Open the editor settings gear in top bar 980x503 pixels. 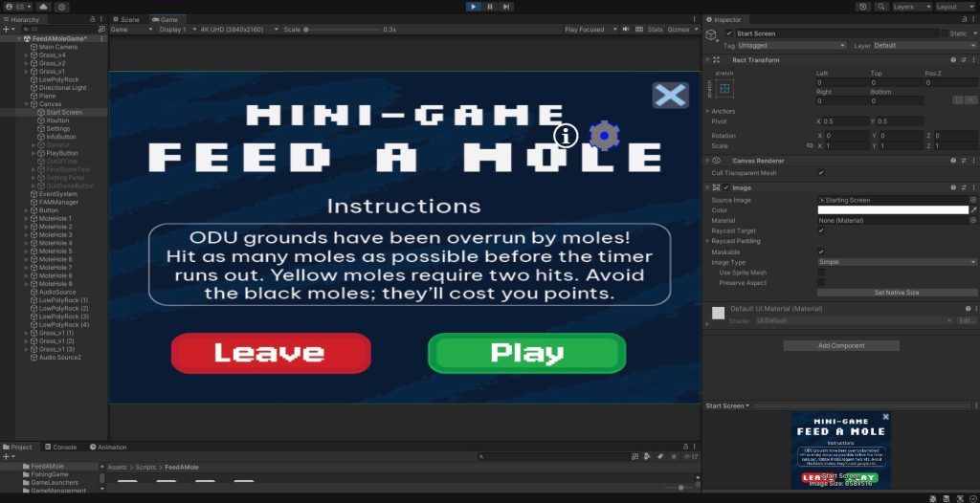coord(61,7)
